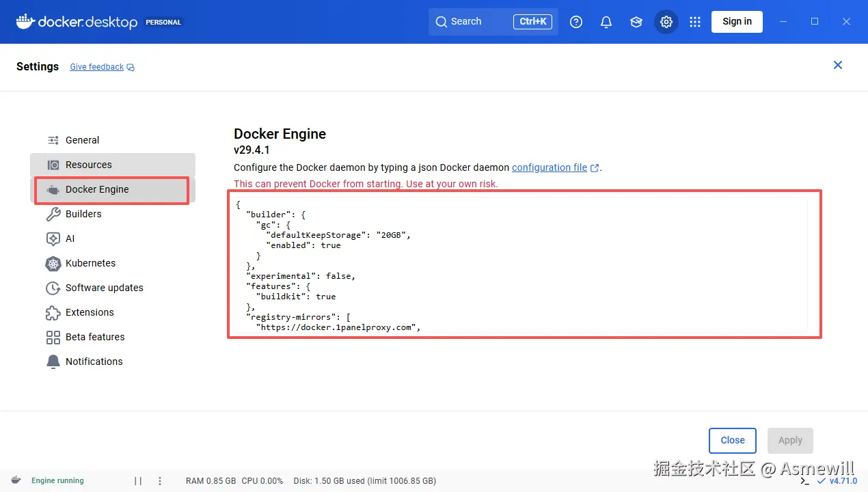
Task: Select the Docker Engine settings tab
Action: coord(113,189)
